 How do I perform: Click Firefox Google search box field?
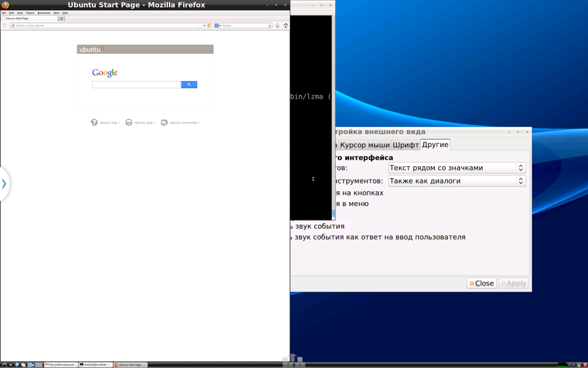point(244,25)
